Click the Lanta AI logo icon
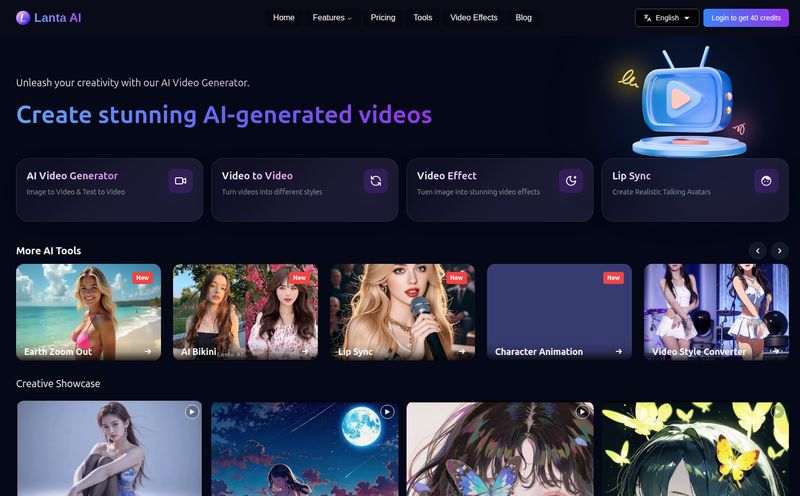The image size is (800, 496). 22,18
